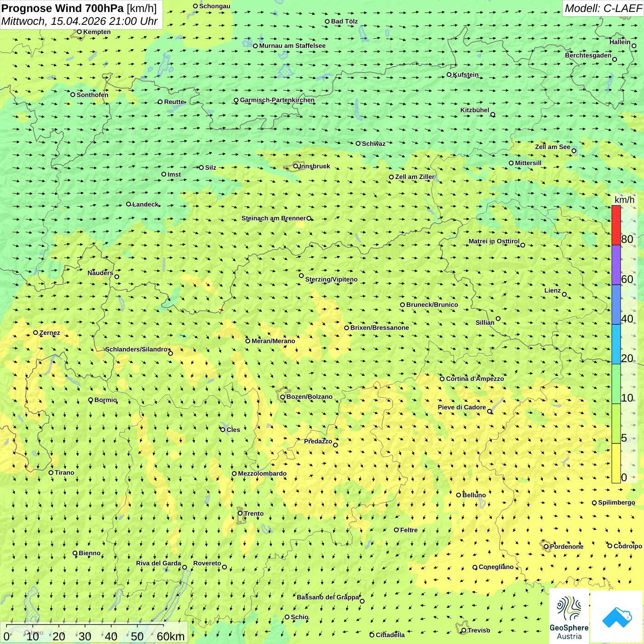The width and height of the screenshot is (644, 644).
Task: Click the 60km scale bar label
Action: [171, 636]
